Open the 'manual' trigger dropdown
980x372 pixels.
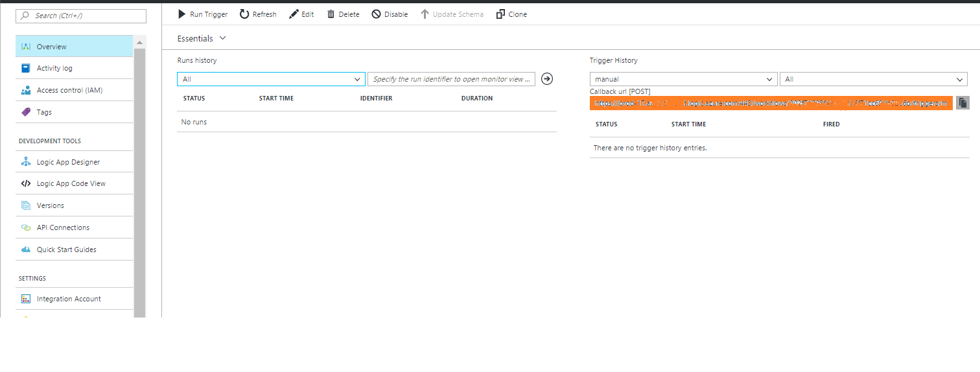(683, 79)
